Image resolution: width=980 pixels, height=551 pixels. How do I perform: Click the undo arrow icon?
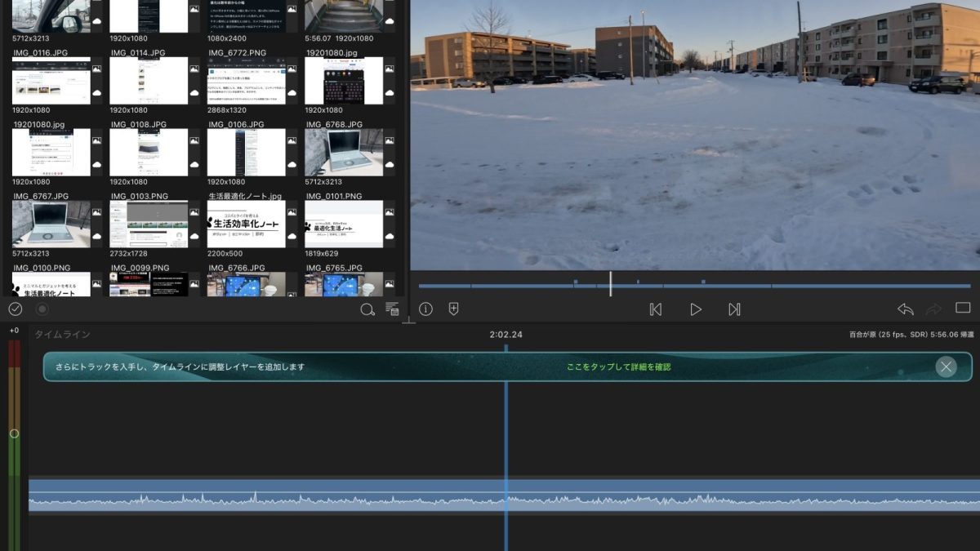point(905,309)
